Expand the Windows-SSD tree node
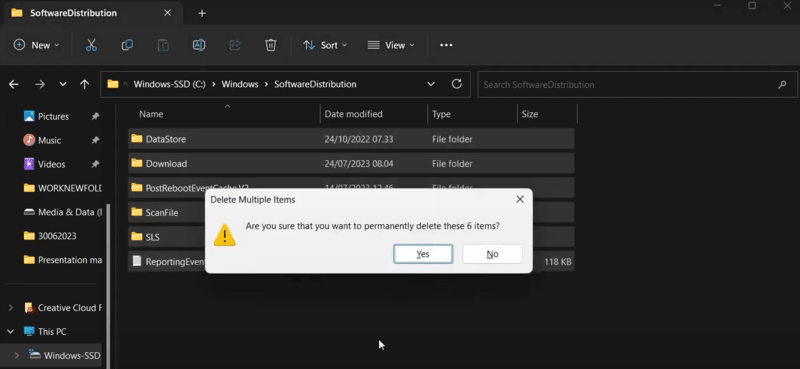 click(17, 355)
